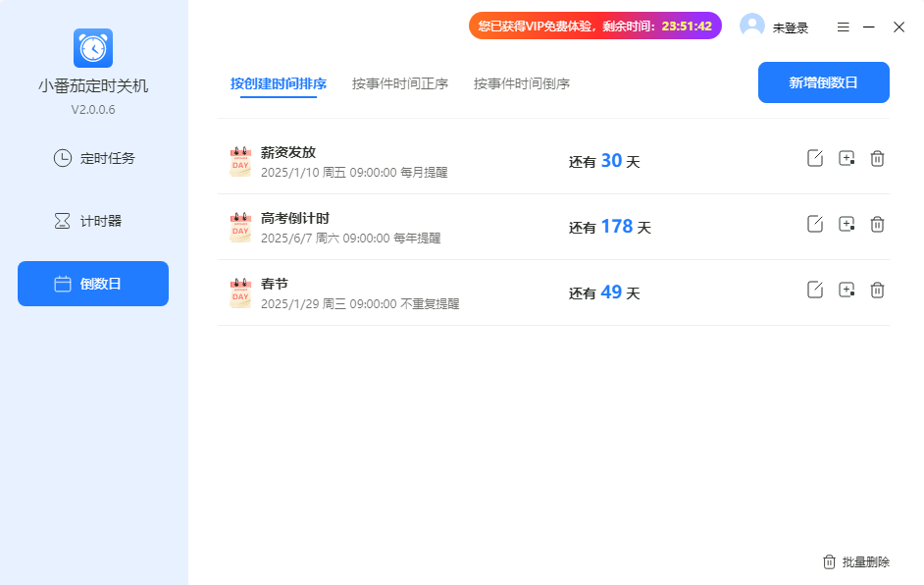This screenshot has width=924, height=585.
Task: Click the add-copy icon for 春节
Action: pos(847,290)
